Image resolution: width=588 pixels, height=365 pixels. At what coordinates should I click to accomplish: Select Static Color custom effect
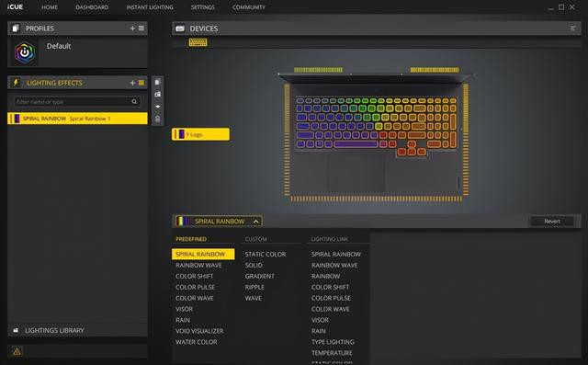pos(266,255)
